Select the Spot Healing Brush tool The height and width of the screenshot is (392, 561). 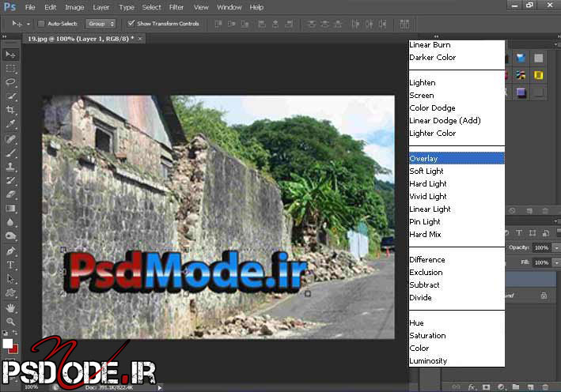[x=10, y=138]
